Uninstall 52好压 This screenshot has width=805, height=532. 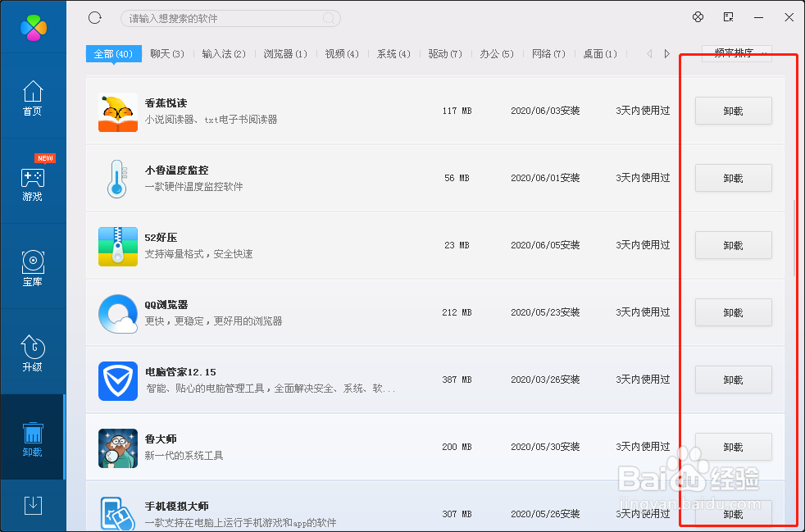tap(733, 245)
